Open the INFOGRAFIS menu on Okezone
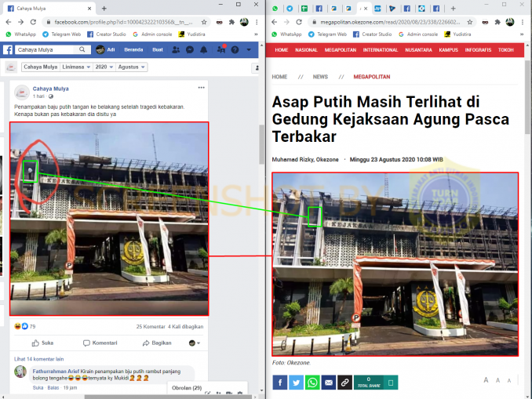This screenshot has height=399, width=532. coord(478,50)
